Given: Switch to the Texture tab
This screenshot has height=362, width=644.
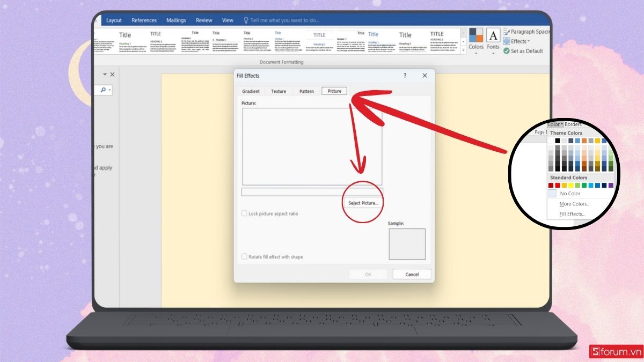Looking at the screenshot, I should 279,91.
